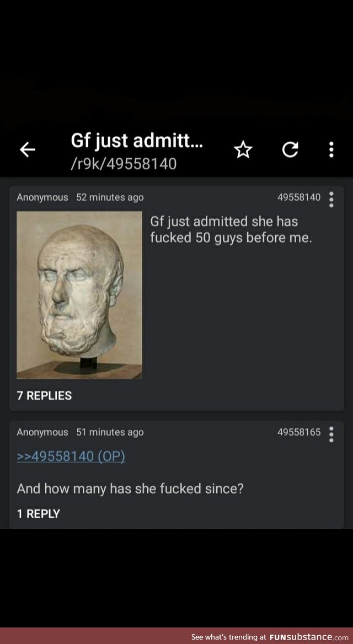353x644 pixels.
Task: Tap the 51 minutes ago timestamp
Action: coord(110,432)
